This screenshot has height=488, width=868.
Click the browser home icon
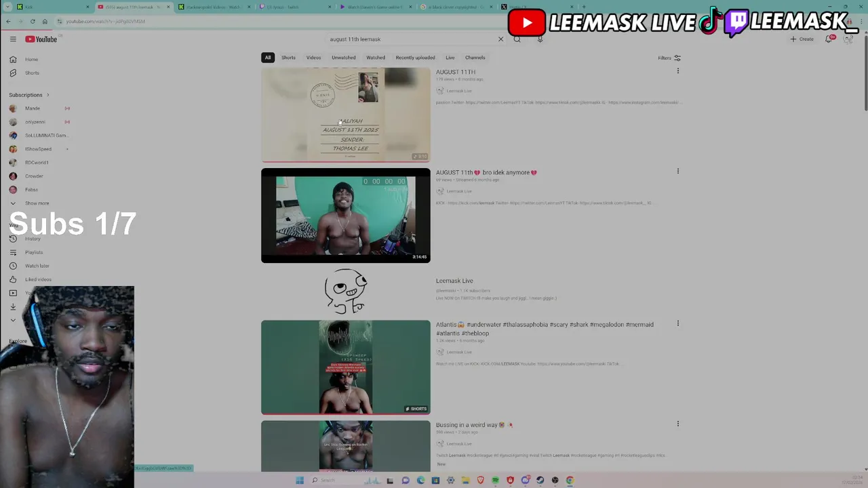pos(45,21)
